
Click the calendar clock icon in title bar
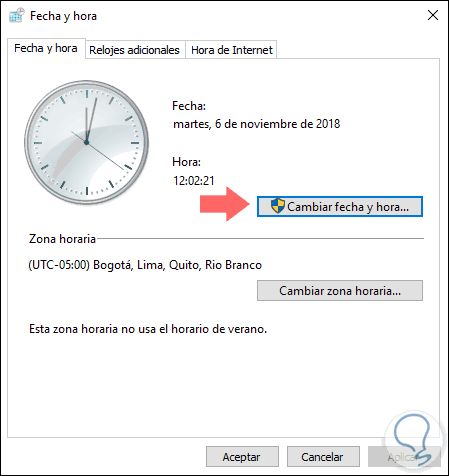point(17,16)
